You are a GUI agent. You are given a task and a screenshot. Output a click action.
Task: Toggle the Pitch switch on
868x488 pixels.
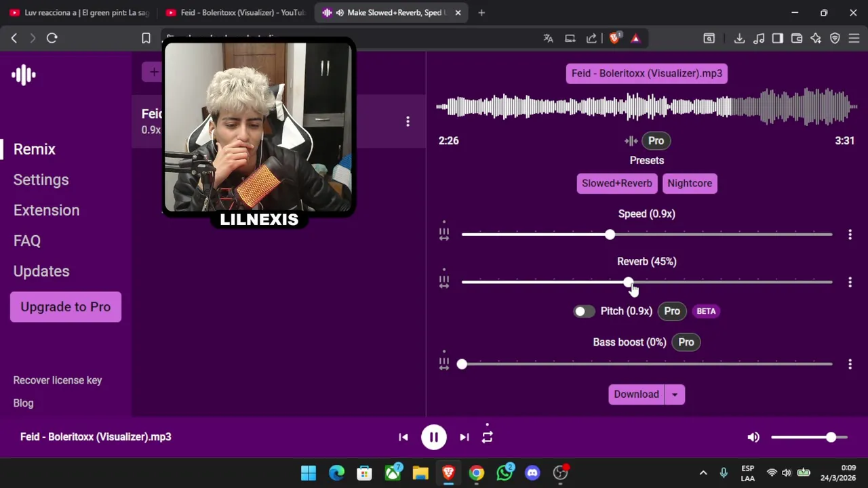pyautogui.click(x=583, y=311)
